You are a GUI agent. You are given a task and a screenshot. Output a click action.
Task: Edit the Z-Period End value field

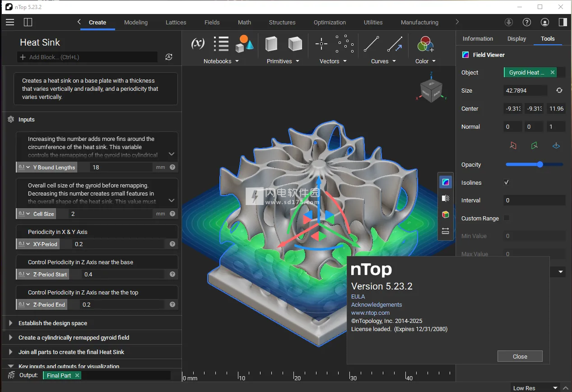click(123, 304)
